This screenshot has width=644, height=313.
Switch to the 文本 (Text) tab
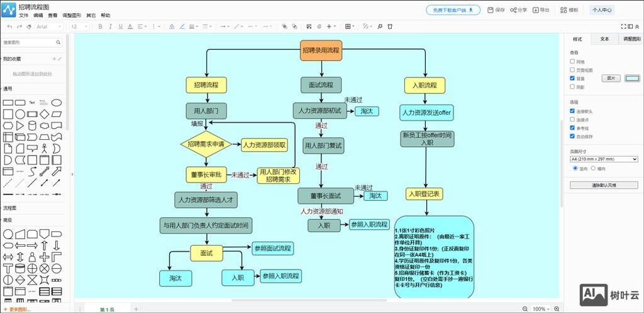click(604, 39)
